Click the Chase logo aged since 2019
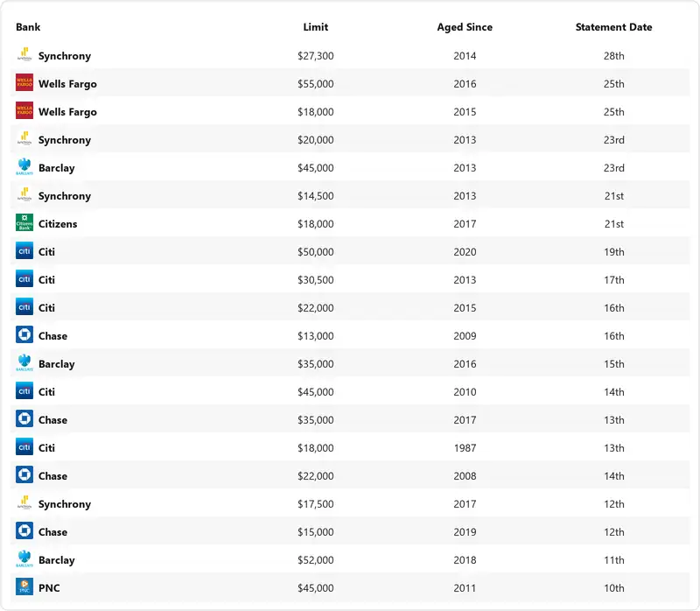 24,530
